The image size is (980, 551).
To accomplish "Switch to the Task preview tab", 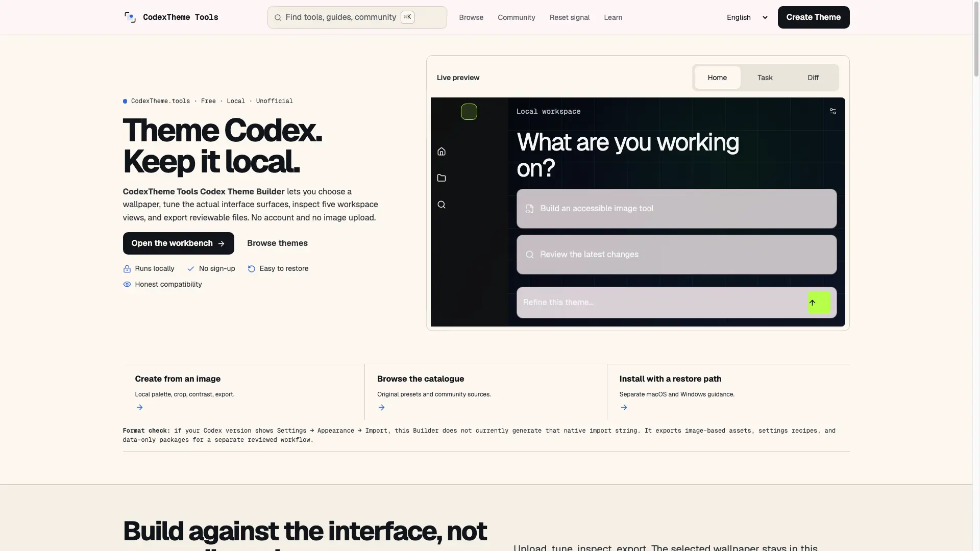I will [x=765, y=78].
